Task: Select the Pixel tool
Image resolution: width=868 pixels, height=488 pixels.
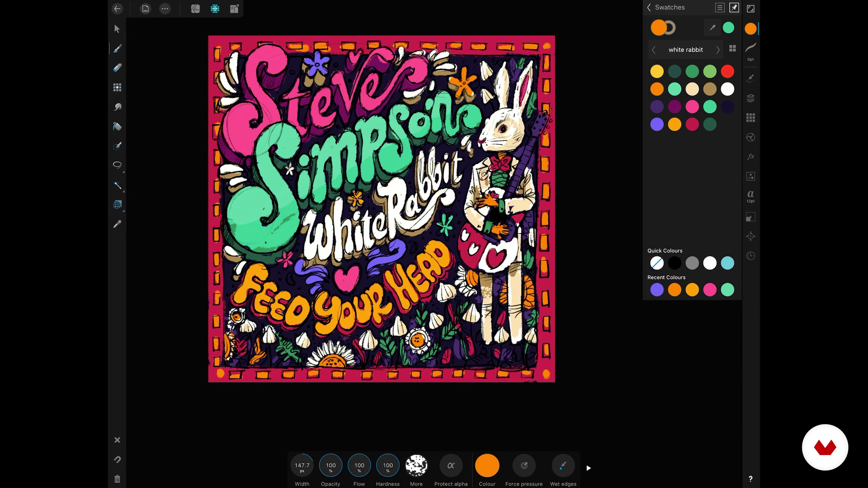Action: point(117,88)
